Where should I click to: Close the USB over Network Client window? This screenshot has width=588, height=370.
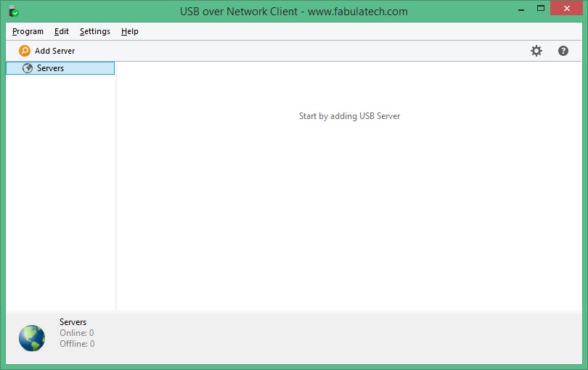(566, 8)
